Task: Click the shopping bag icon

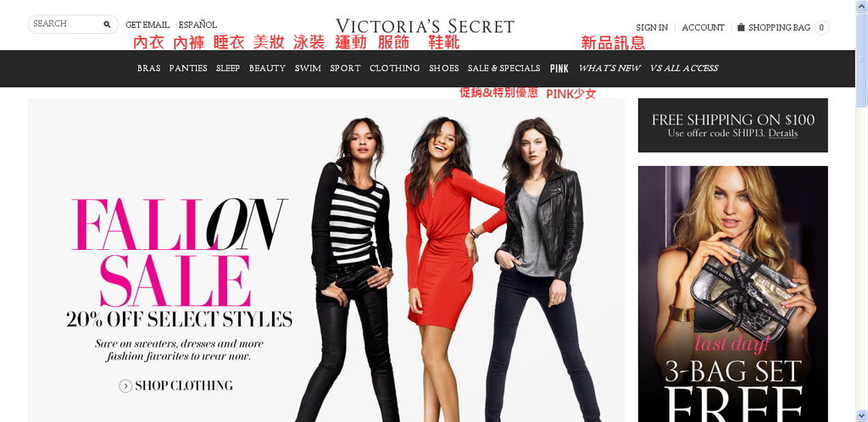Action: (741, 27)
